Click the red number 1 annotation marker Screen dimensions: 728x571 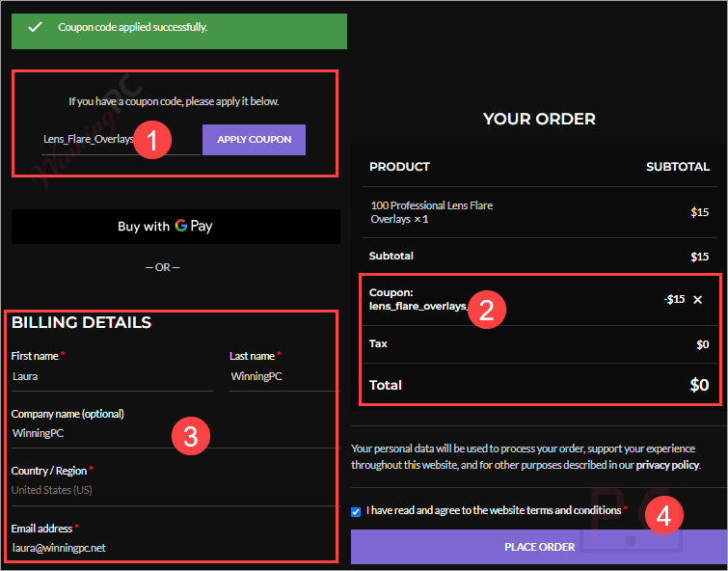pos(152,141)
